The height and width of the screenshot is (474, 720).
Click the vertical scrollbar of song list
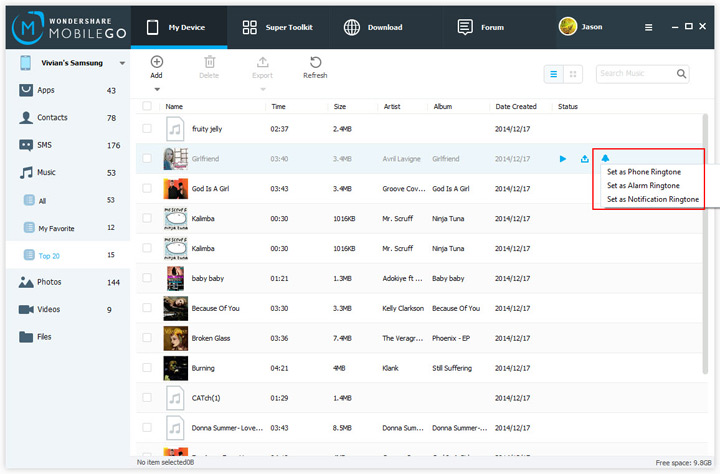(705, 243)
